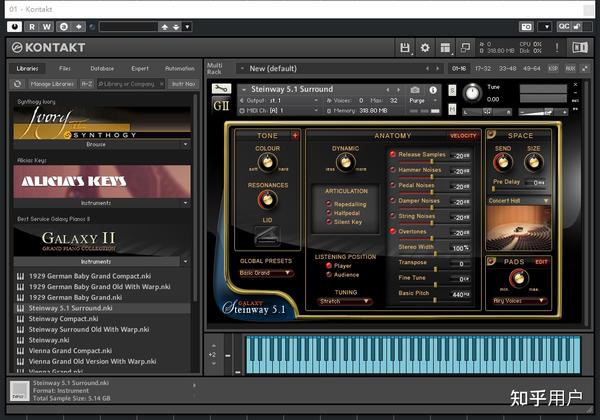Viewport: 600px width, 420px height.
Task: Click the plus icon in the TONE panel
Action: [295, 135]
